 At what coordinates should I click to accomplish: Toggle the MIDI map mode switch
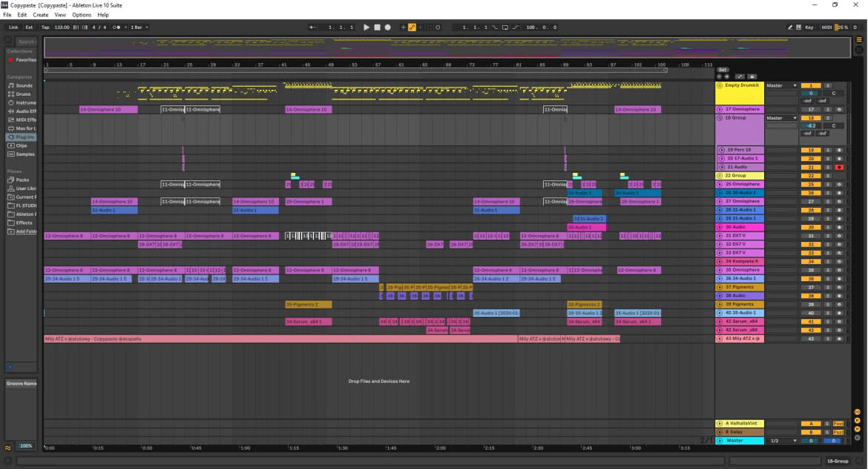(x=826, y=27)
